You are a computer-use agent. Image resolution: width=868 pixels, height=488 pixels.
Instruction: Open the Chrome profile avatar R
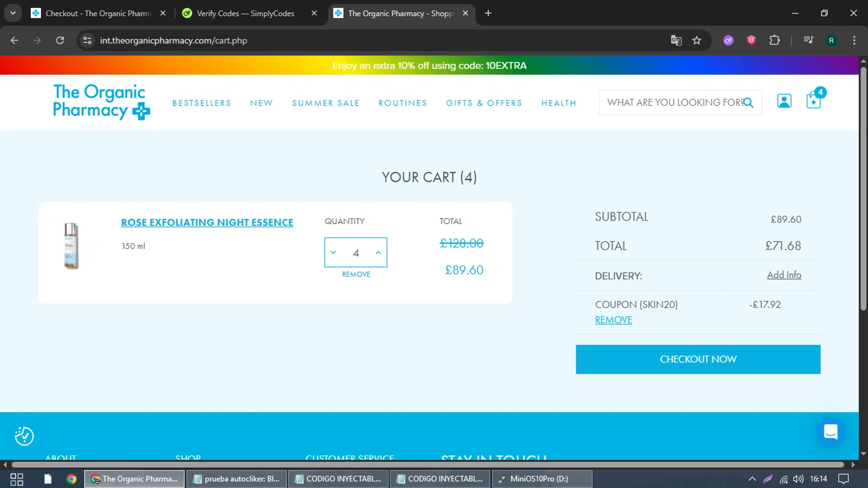pyautogui.click(x=831, y=41)
